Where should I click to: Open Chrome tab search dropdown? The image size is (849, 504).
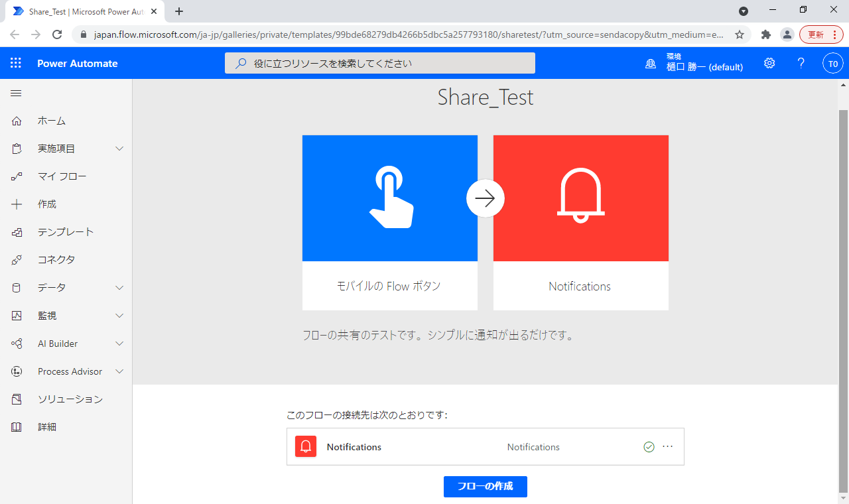[744, 11]
